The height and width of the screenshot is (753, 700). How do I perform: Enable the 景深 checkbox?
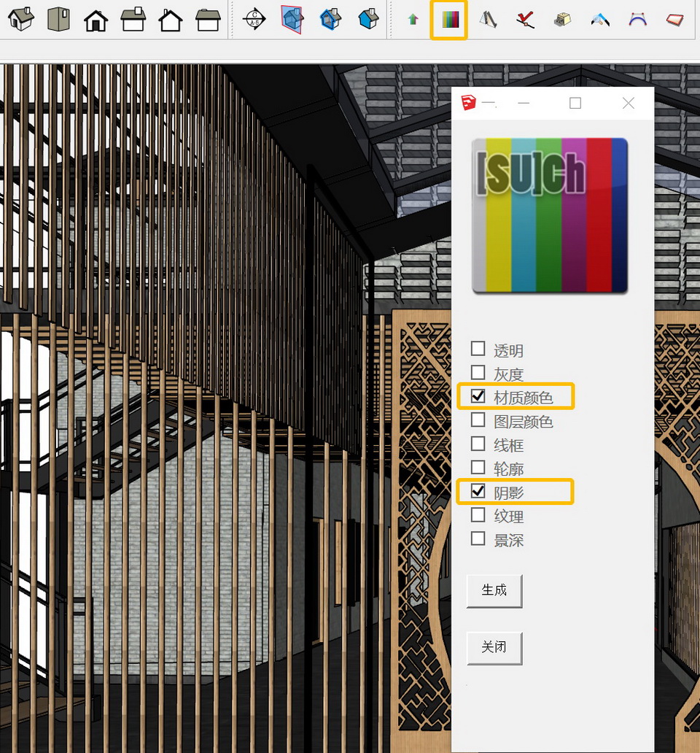(478, 539)
